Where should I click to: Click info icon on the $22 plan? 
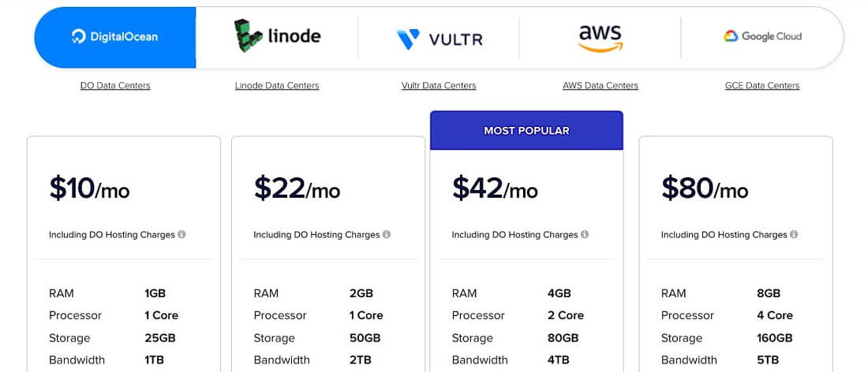tap(387, 235)
